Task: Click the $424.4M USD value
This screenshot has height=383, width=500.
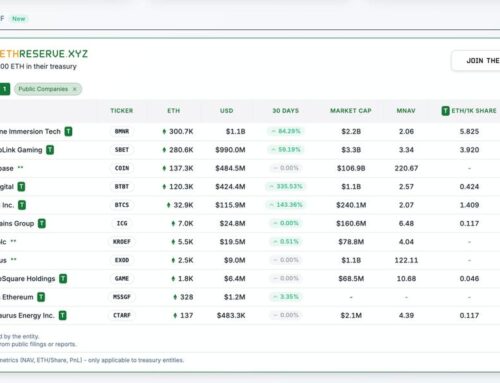Action: pos(230,187)
